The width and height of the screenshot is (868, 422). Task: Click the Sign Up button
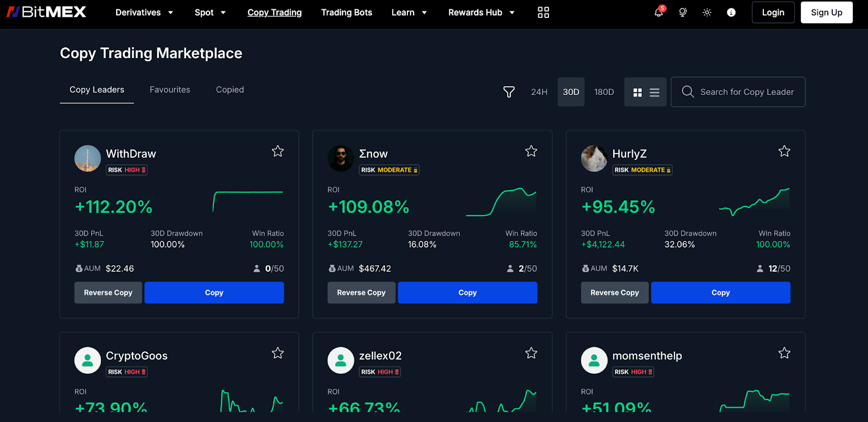click(827, 12)
